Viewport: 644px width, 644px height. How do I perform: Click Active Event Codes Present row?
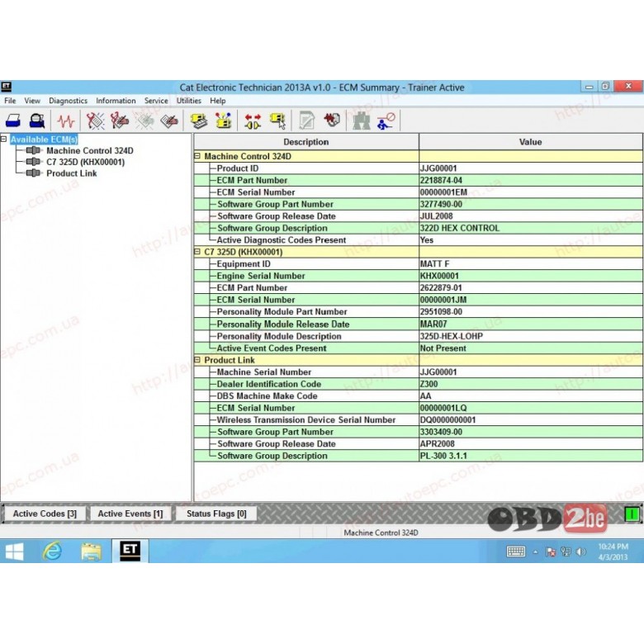[418, 348]
